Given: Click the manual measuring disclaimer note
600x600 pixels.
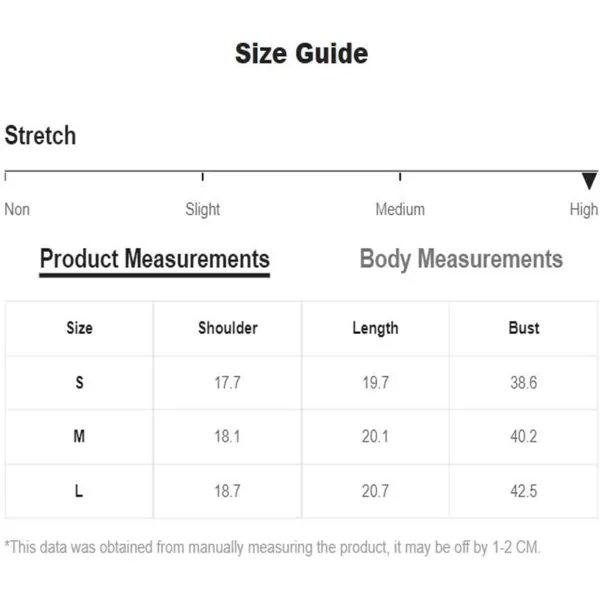Looking at the screenshot, I should click(x=272, y=548).
